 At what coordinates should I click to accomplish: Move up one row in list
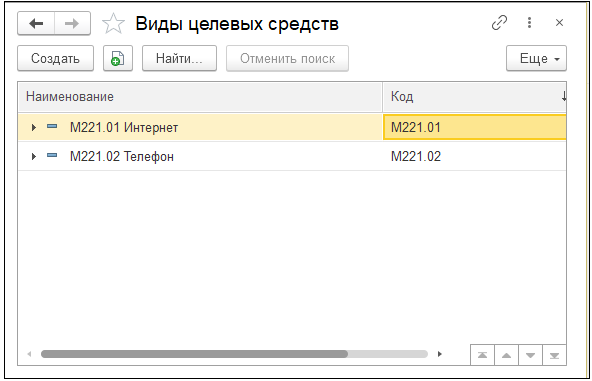(506, 355)
